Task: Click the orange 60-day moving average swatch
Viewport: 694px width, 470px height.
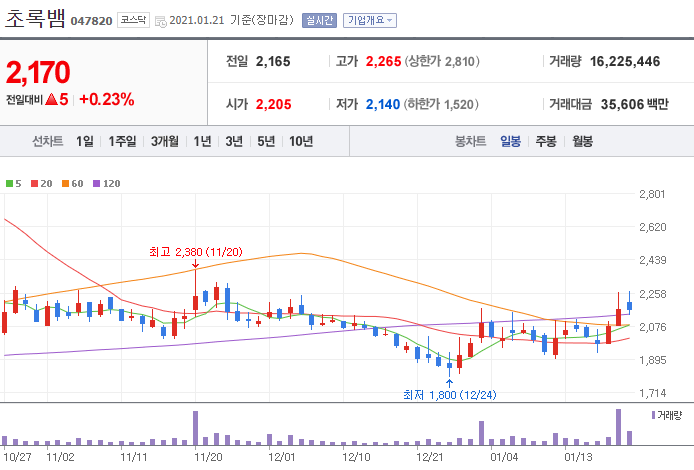Action: point(66,184)
